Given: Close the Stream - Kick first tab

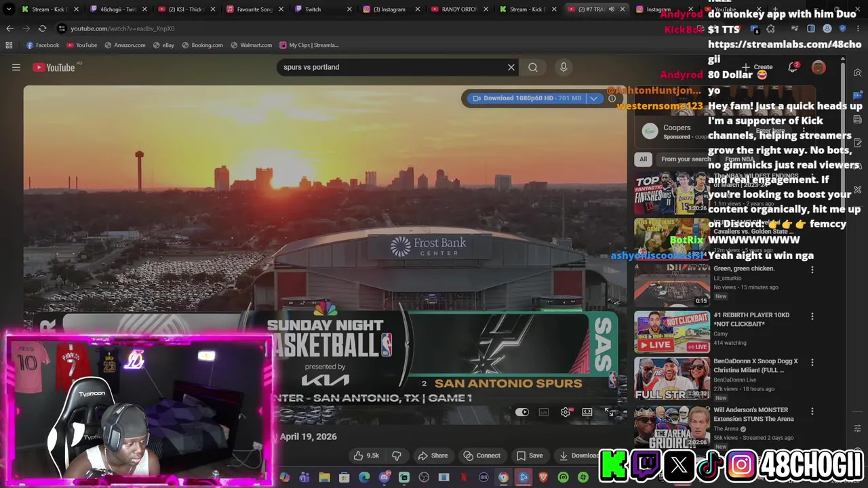Looking at the screenshot, I should (77, 9).
